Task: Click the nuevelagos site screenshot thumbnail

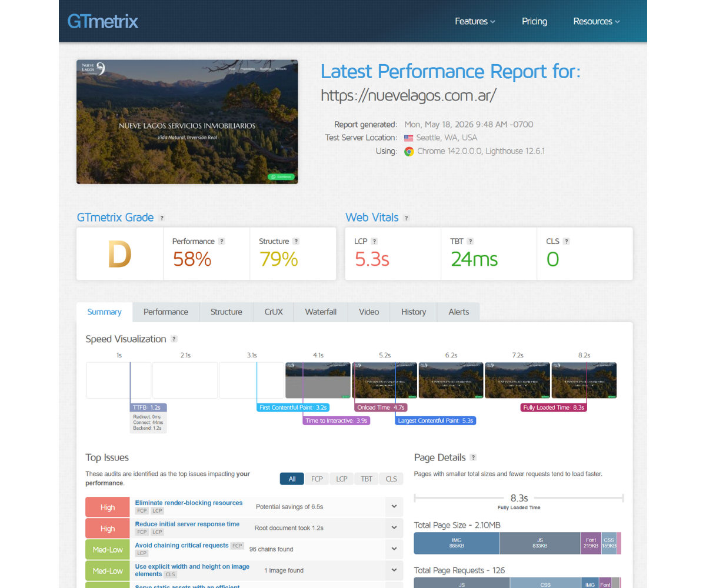Action: point(187,122)
